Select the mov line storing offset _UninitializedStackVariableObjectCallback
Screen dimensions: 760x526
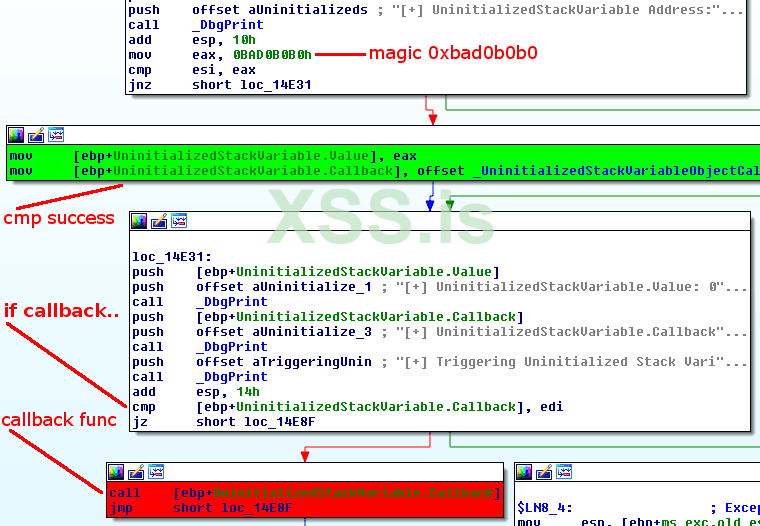(384, 171)
